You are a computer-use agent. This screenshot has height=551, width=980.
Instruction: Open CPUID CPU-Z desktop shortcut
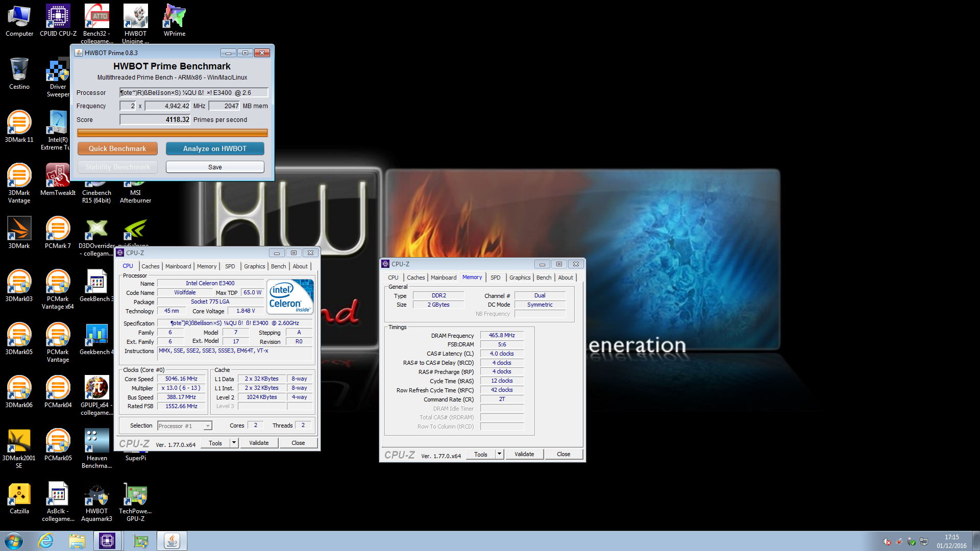coord(58,20)
